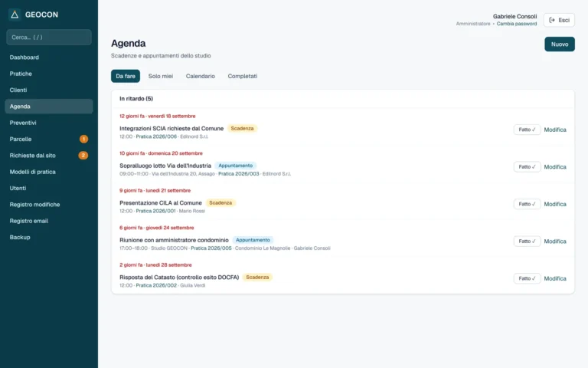The image size is (588, 368).
Task: Go to Pratiche in the sidebar
Action: click(49, 74)
